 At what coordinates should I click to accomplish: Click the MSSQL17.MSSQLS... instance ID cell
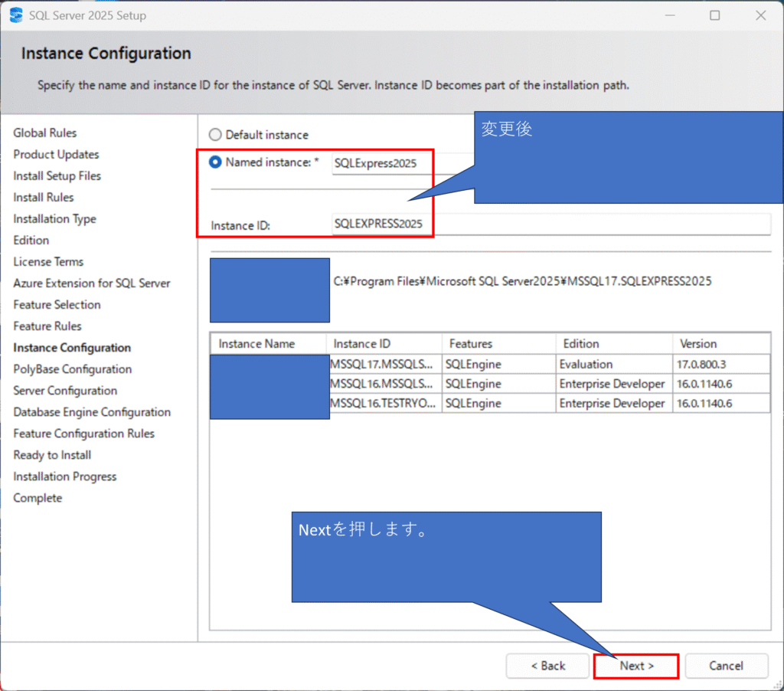coord(385,364)
